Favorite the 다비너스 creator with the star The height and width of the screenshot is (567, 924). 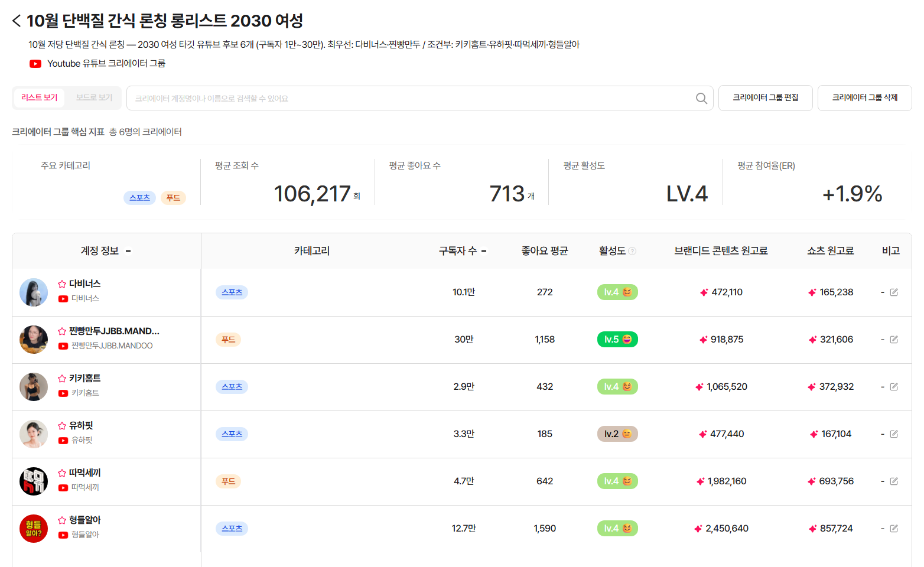(x=62, y=284)
